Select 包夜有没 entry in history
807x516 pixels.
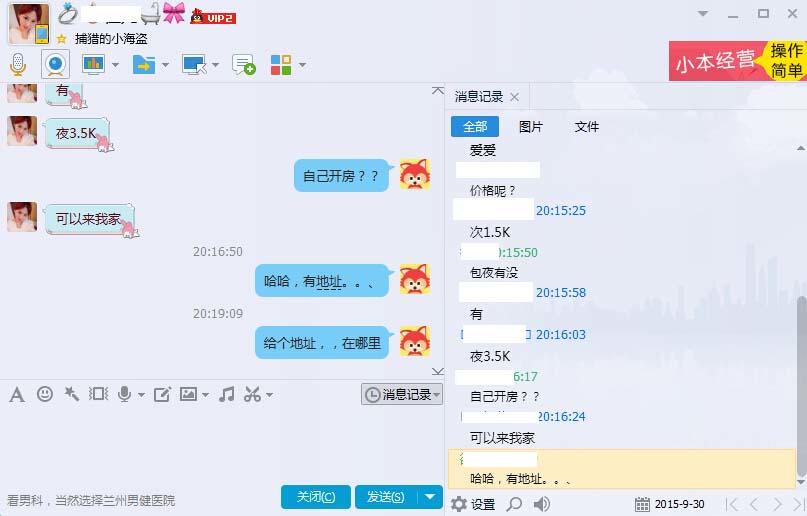coord(494,273)
